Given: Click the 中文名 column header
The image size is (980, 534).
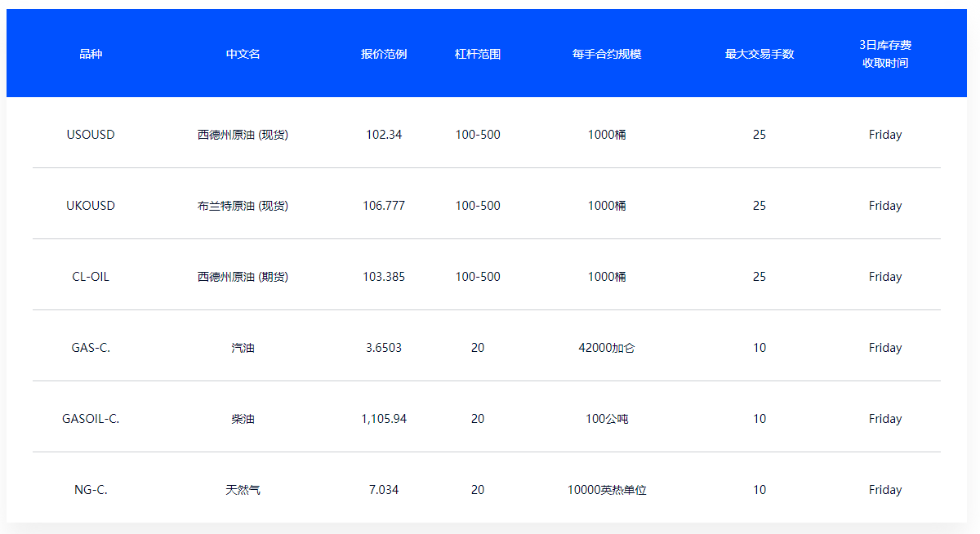Looking at the screenshot, I should pyautogui.click(x=243, y=54).
